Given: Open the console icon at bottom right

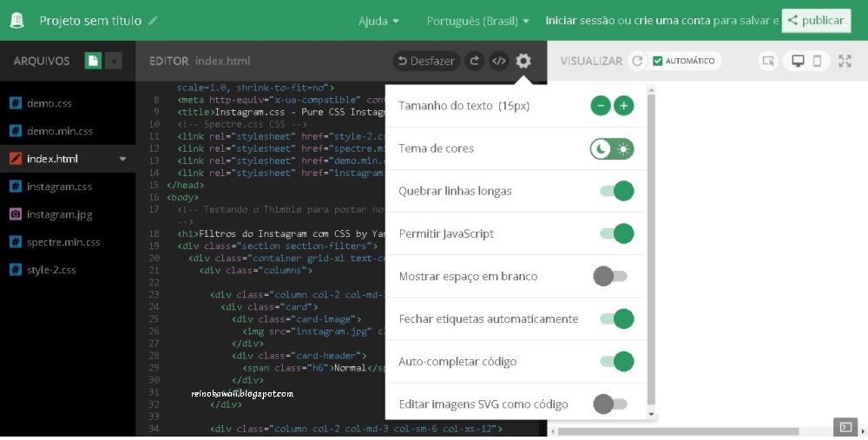Looking at the screenshot, I should point(845,427).
